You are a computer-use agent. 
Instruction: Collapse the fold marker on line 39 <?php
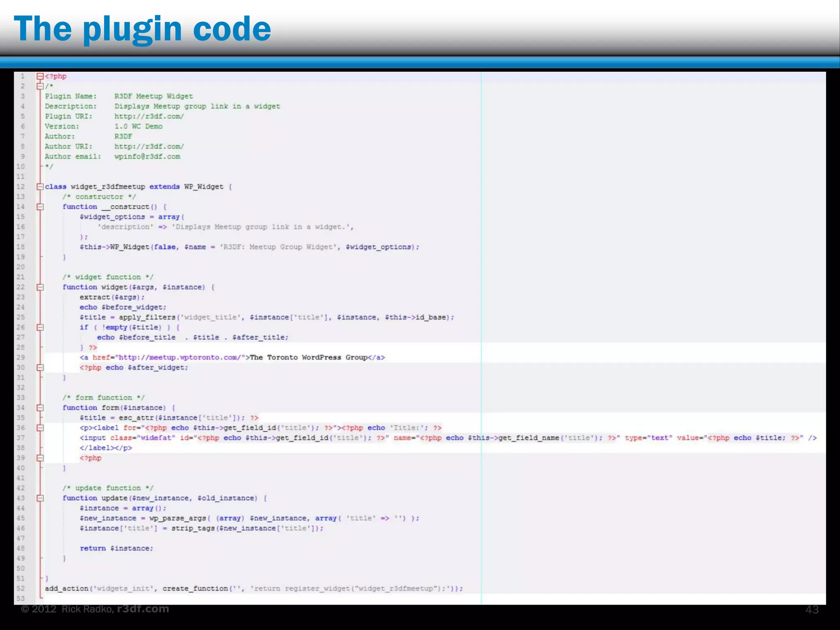point(40,458)
